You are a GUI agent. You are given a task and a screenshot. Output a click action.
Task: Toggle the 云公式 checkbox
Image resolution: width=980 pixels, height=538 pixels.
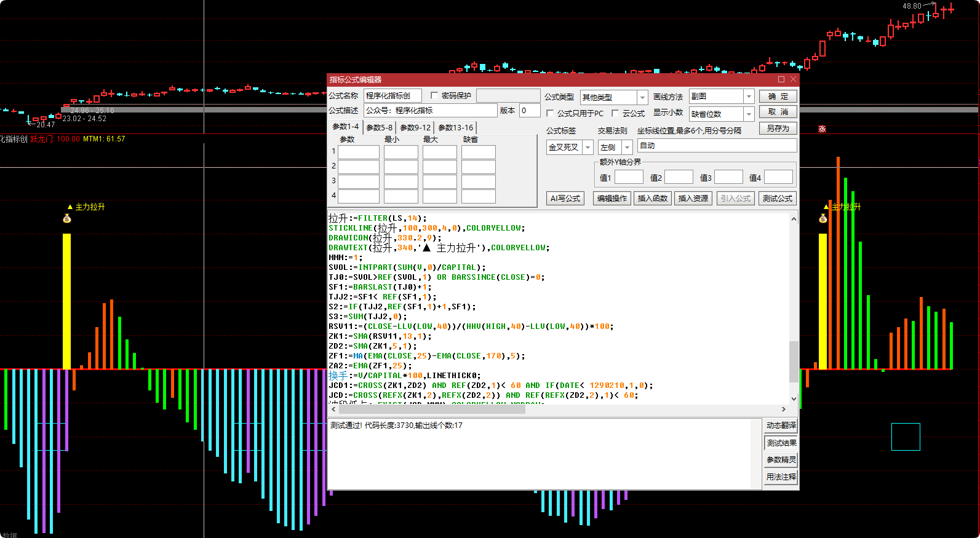(x=615, y=113)
